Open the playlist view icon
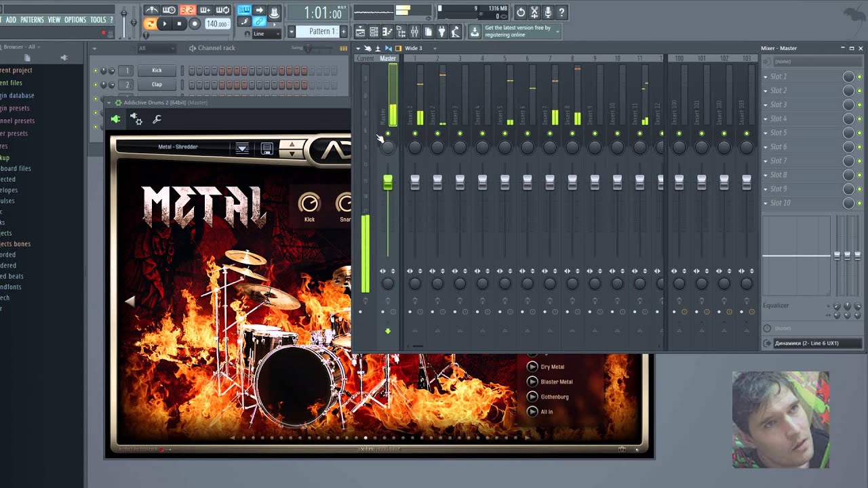Screen dimensions: 868x488 pos(359,32)
